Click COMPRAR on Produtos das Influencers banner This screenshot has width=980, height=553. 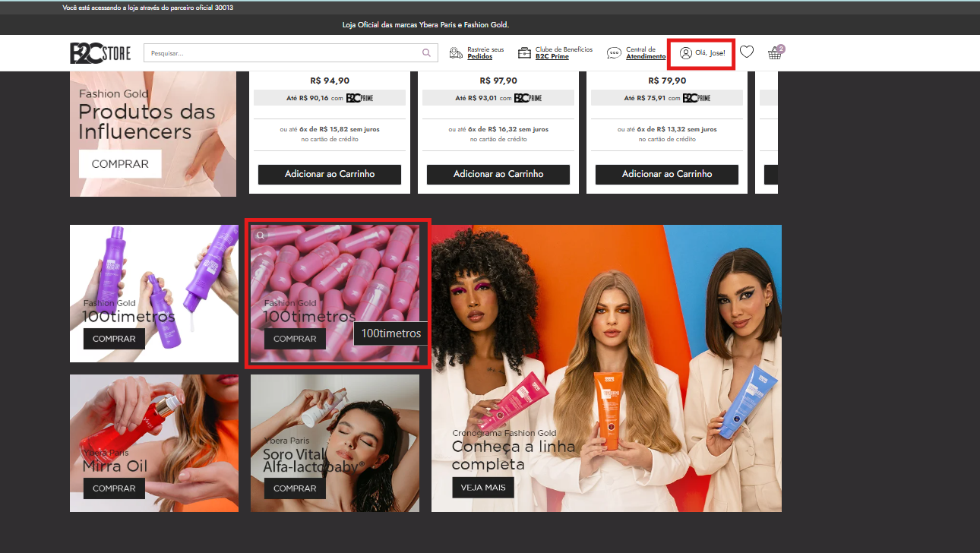[x=120, y=163]
